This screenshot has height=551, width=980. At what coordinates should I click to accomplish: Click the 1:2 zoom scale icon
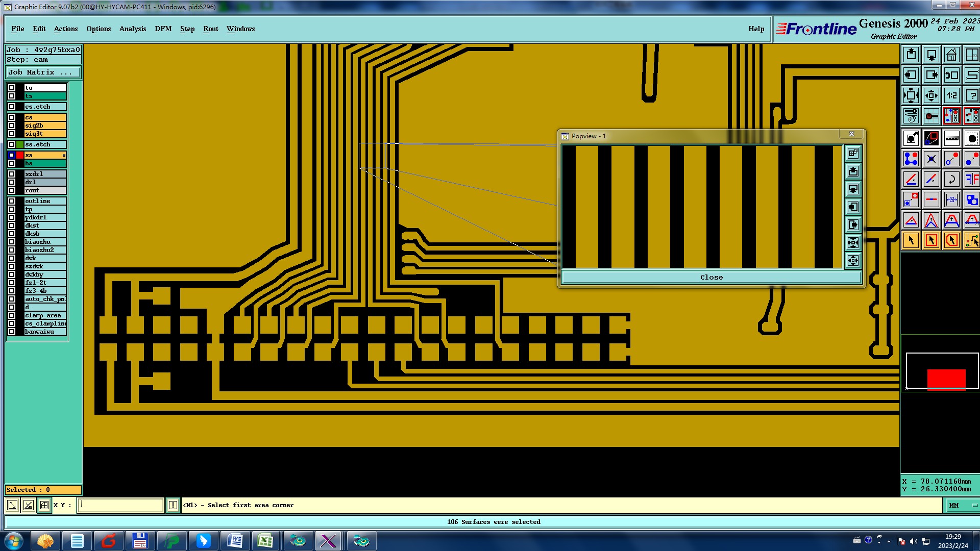coord(951,95)
